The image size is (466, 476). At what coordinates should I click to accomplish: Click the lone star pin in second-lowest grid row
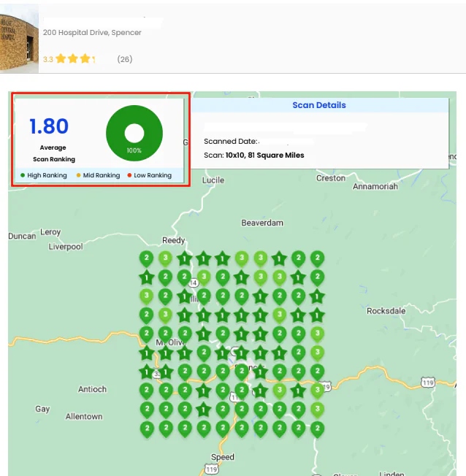204,410
